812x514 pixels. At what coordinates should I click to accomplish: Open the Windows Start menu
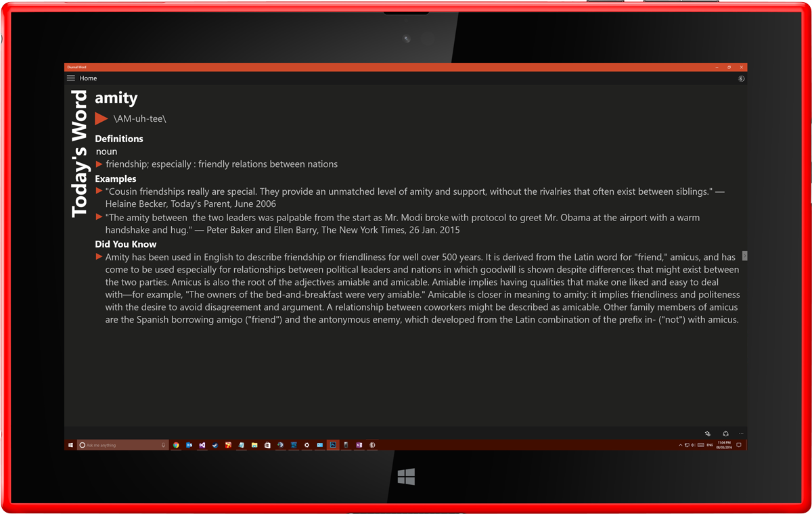(x=70, y=445)
